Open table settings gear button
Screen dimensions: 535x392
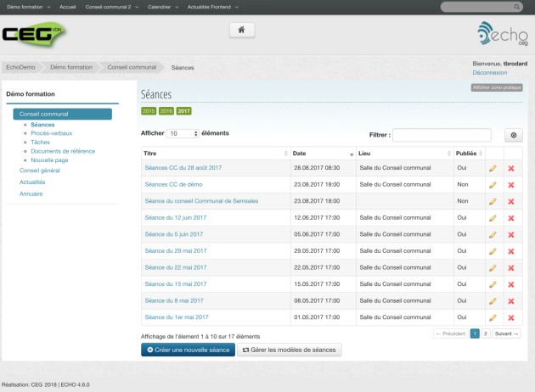point(513,135)
